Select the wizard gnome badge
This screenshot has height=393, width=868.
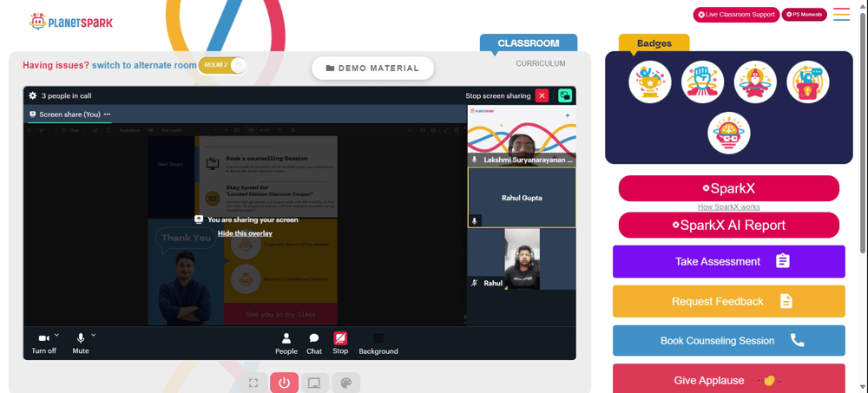755,82
